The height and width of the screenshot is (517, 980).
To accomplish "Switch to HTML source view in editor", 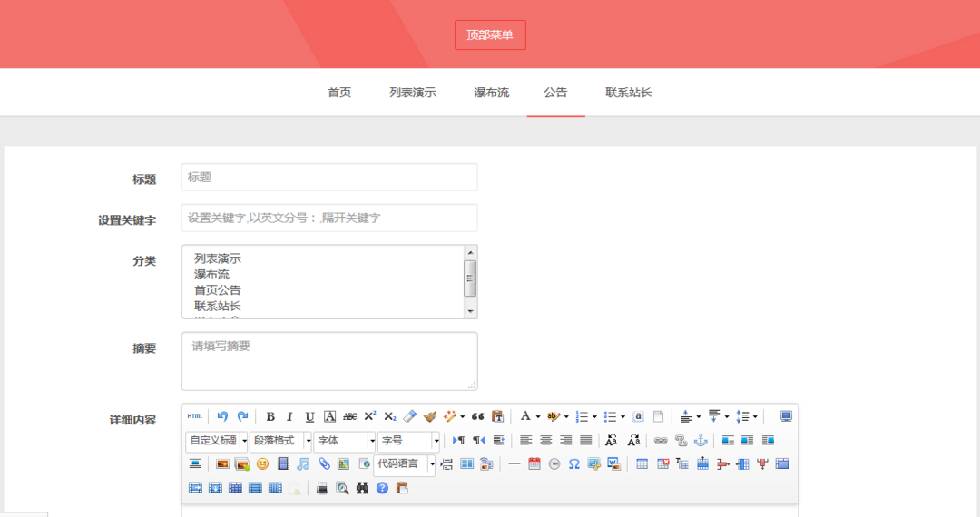I will [x=195, y=416].
